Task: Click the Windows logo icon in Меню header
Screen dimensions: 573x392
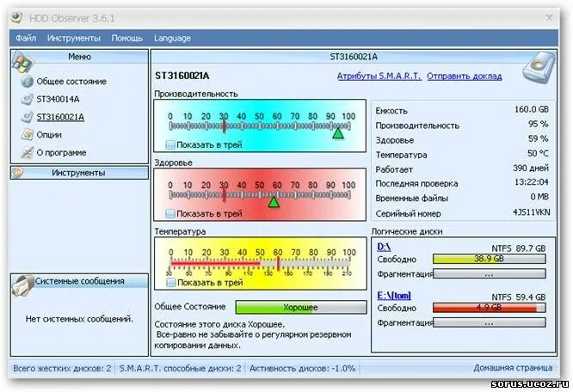Action: point(22,62)
